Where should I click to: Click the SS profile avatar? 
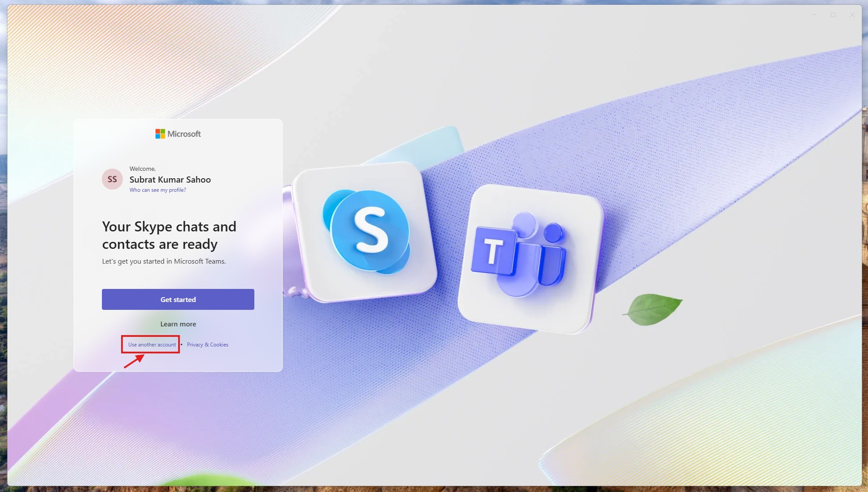click(x=112, y=179)
